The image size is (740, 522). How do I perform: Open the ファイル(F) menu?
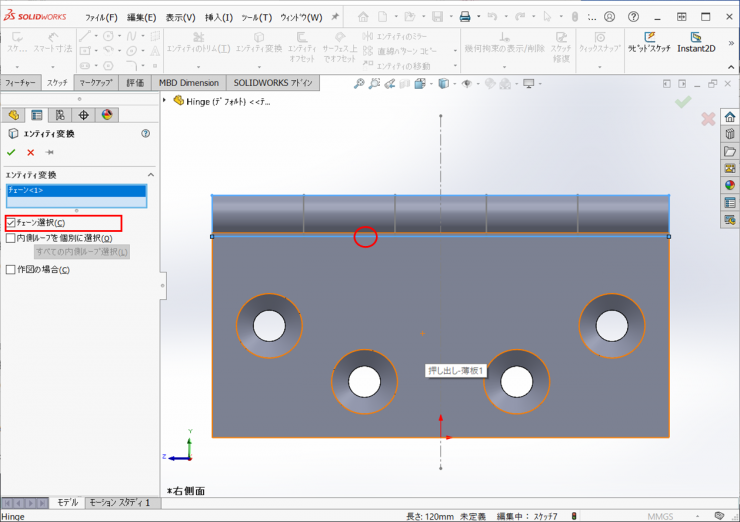[101, 17]
